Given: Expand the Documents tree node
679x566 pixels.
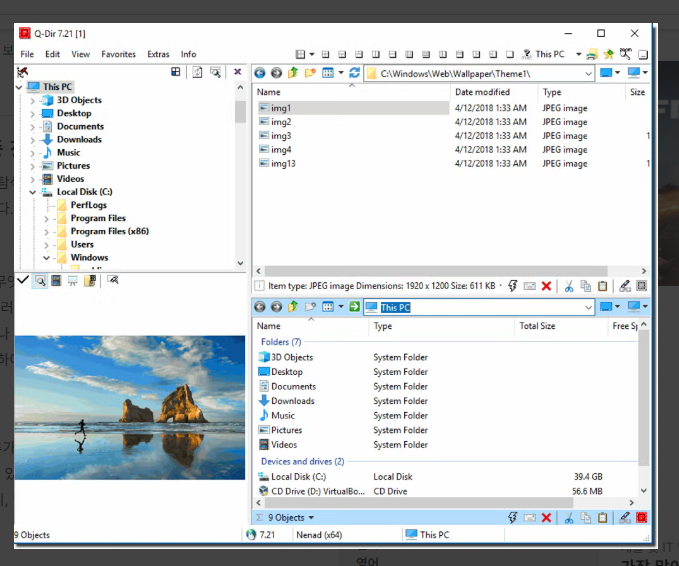Looking at the screenshot, I should 32,127.
